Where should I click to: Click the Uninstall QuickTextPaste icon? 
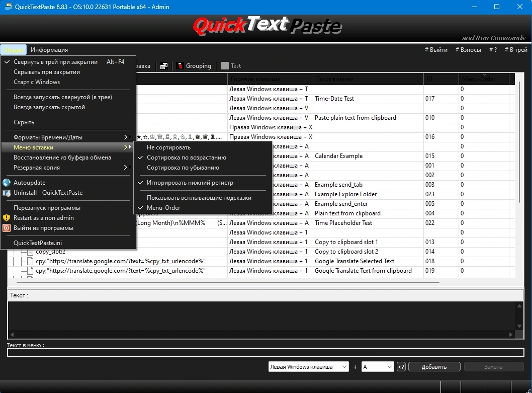(x=7, y=193)
